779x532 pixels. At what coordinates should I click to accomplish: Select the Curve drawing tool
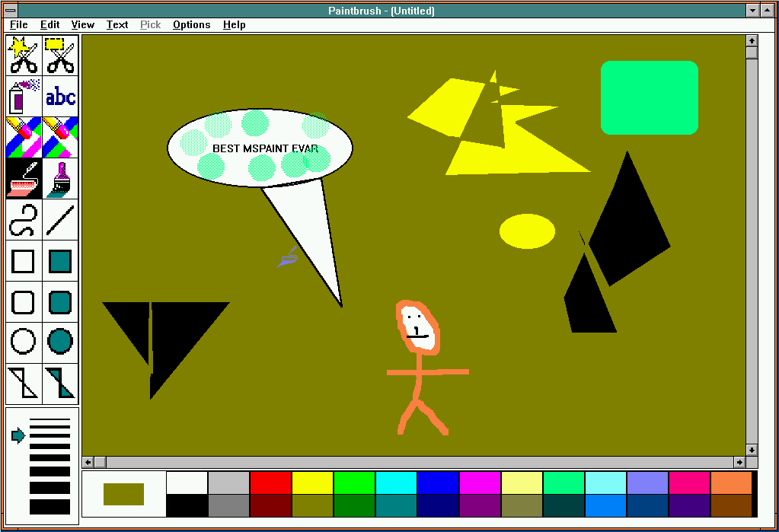coord(24,220)
